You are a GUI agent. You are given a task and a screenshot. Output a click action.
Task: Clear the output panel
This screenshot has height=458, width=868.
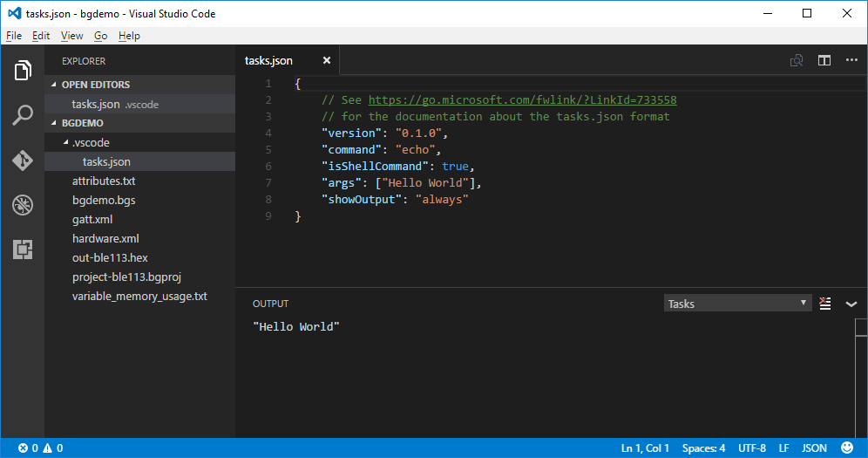click(824, 304)
